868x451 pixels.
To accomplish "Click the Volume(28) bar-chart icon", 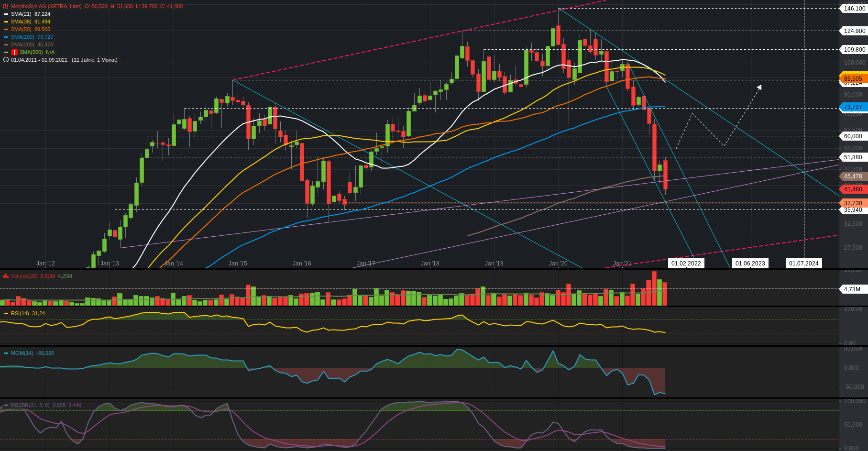I will tap(6, 276).
